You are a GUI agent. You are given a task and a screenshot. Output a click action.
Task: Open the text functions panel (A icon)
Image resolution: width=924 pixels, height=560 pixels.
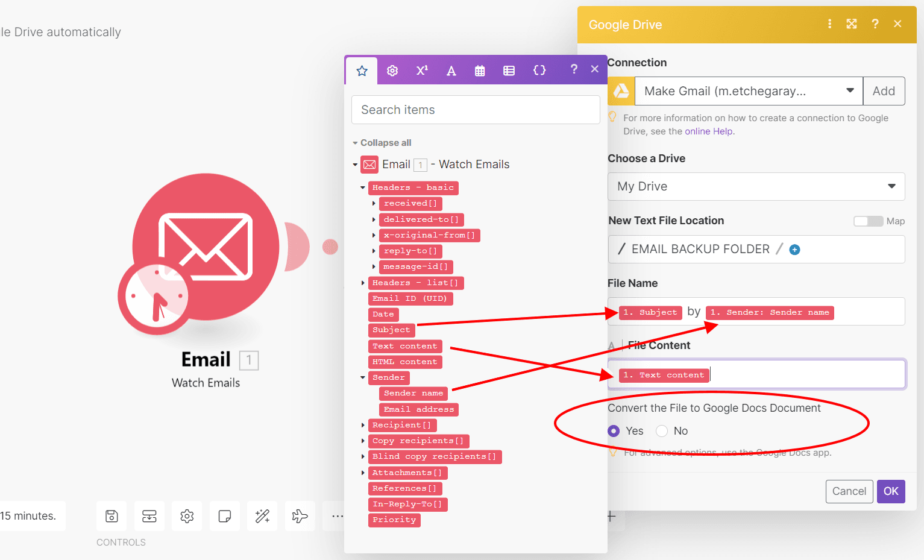451,70
